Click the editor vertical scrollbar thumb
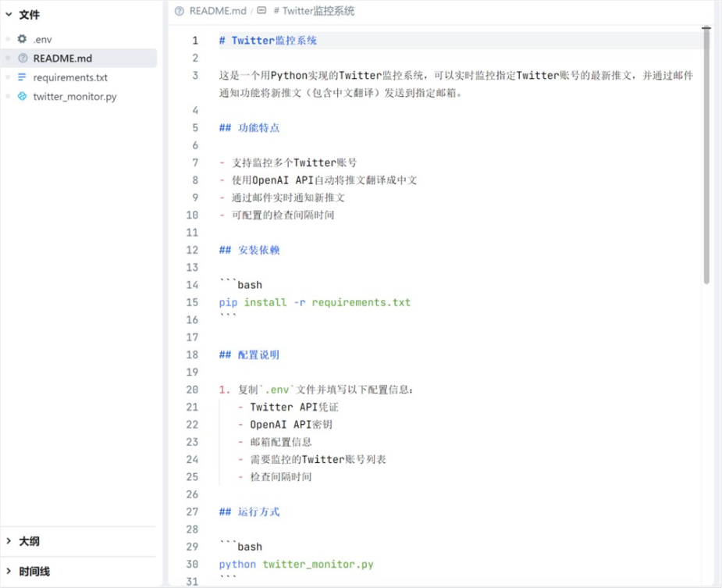Viewport: 722px width, 588px height. 706,155
